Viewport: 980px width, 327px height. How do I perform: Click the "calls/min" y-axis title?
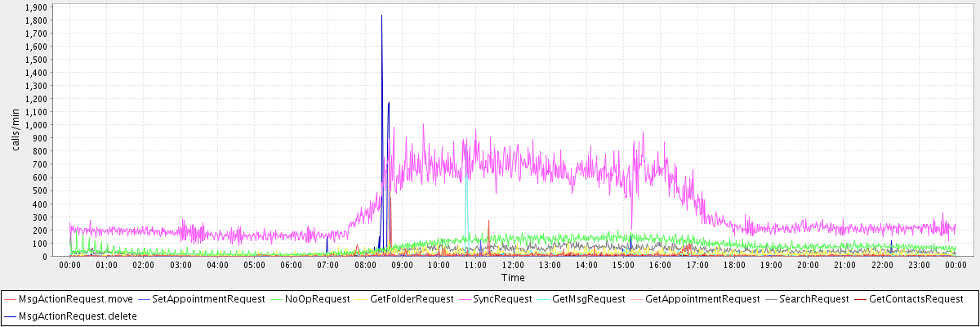coord(16,132)
